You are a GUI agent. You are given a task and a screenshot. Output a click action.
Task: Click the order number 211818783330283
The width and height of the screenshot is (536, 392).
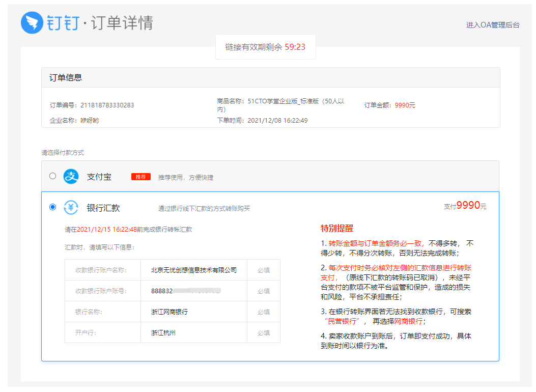107,105
